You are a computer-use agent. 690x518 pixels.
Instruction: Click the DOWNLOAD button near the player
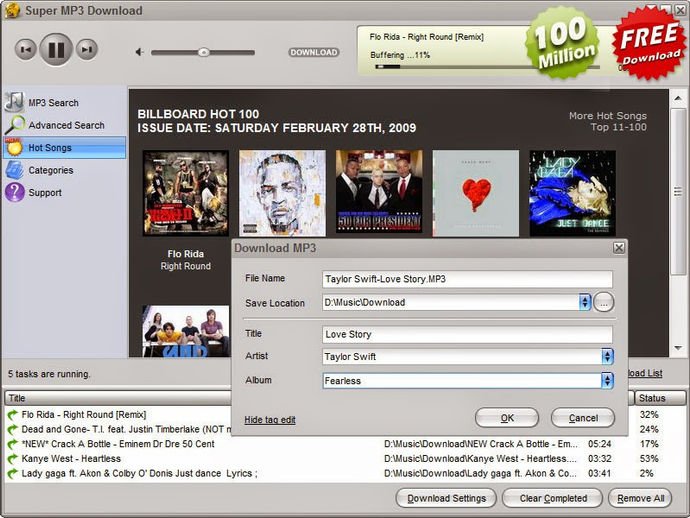[x=314, y=52]
